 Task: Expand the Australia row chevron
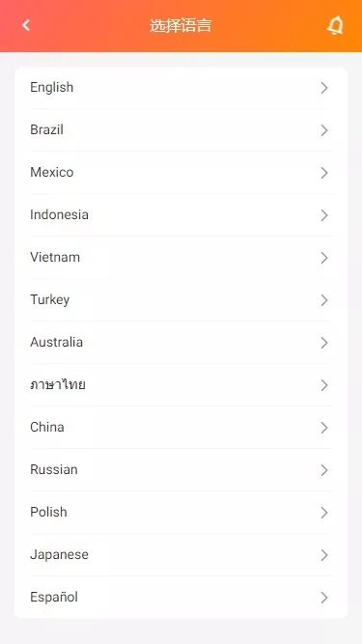pos(324,343)
